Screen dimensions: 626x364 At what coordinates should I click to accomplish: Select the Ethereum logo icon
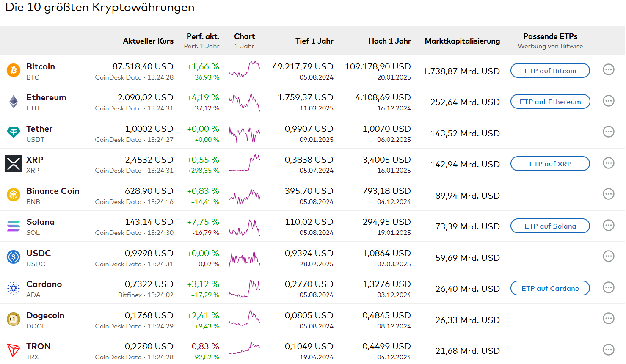coord(14,102)
